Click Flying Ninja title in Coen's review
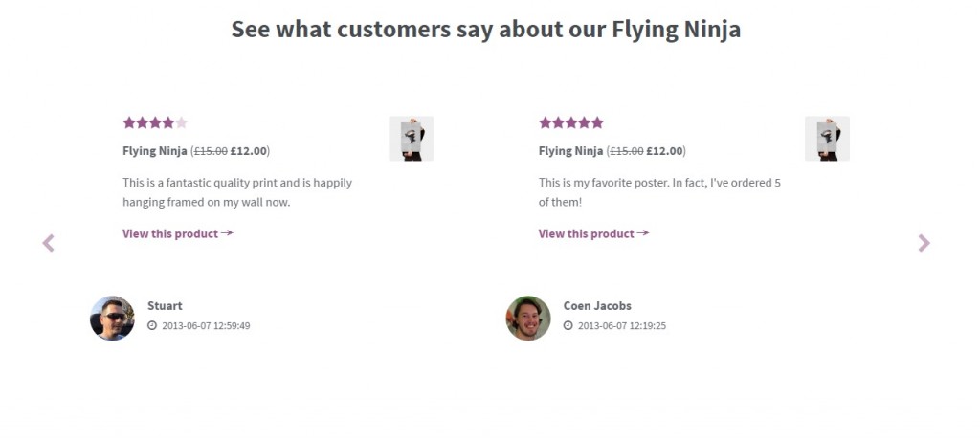980x440 pixels. point(570,151)
